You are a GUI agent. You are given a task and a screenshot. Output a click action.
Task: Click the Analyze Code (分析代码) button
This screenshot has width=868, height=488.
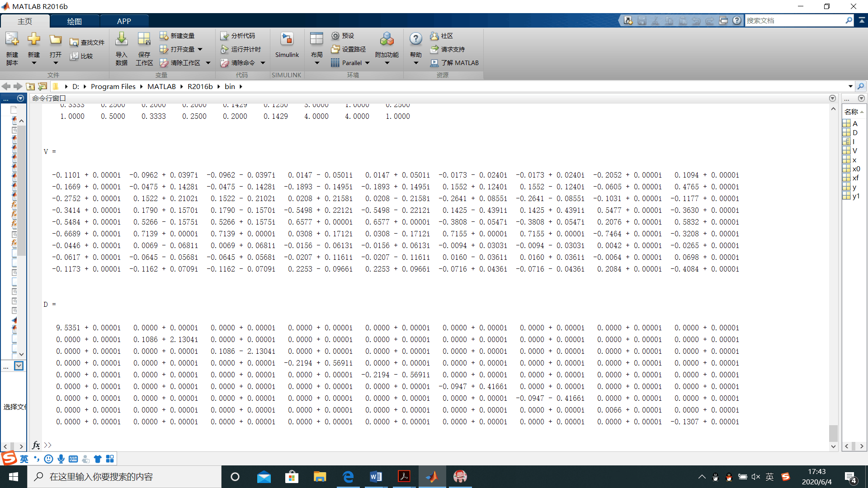[x=238, y=36]
